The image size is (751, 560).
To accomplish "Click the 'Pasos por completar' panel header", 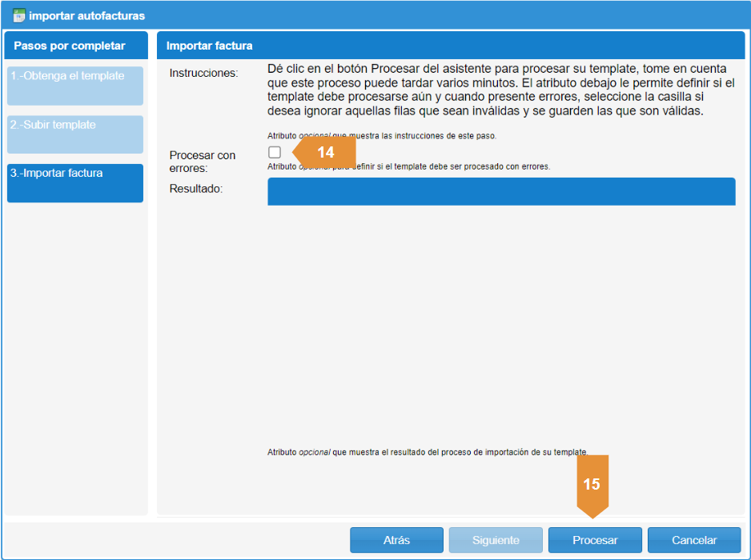I will click(x=70, y=46).
